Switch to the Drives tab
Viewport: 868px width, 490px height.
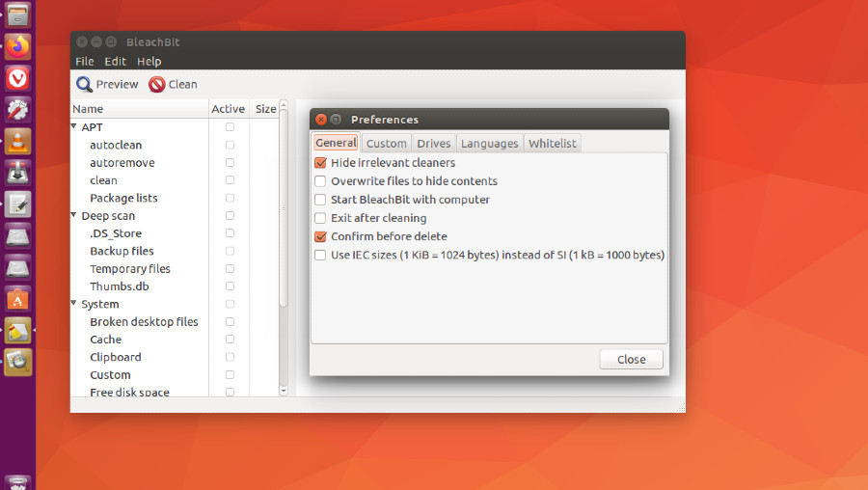click(x=434, y=144)
